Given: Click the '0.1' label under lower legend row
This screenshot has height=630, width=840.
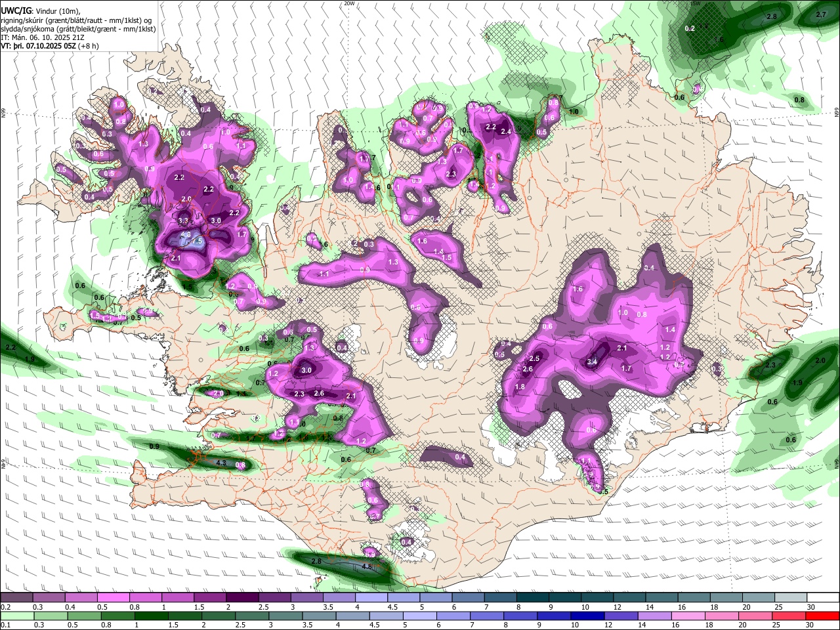Looking at the screenshot, I should (x=5, y=625).
